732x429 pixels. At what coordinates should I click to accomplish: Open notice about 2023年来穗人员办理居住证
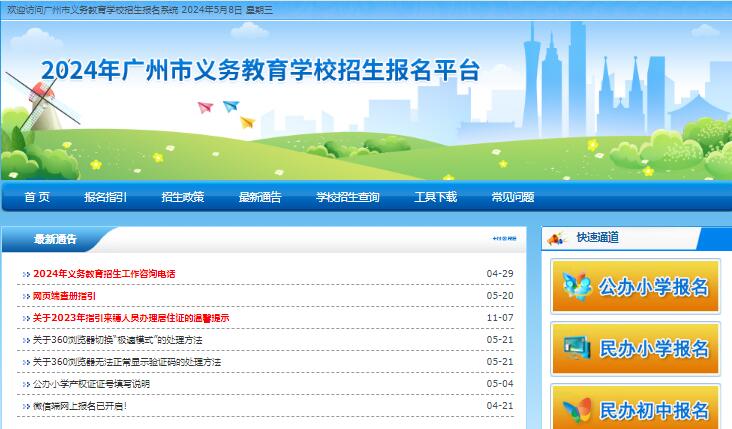click(x=131, y=318)
